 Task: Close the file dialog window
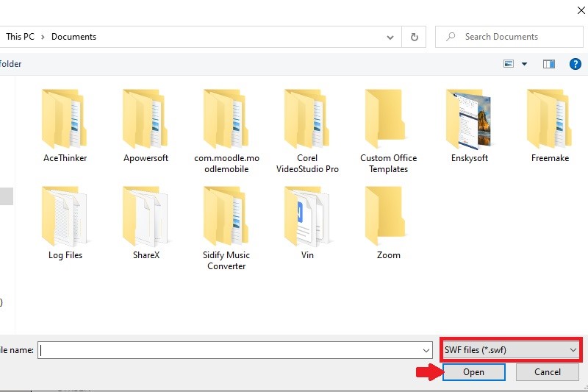[581, 10]
